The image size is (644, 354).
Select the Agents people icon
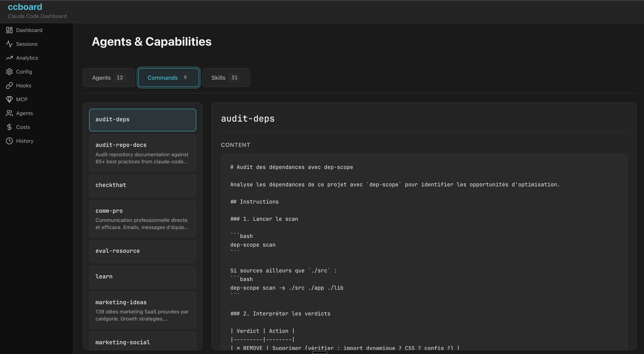9,113
